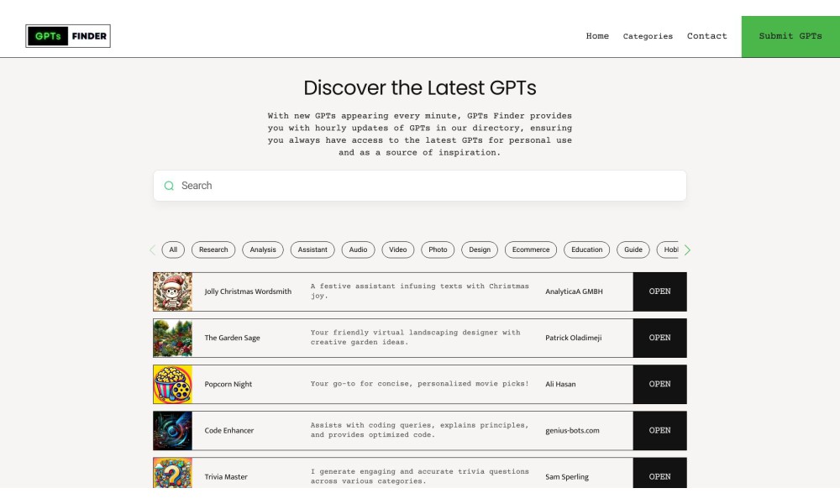
Task: Open the Trivia Master GPT
Action: point(660,473)
